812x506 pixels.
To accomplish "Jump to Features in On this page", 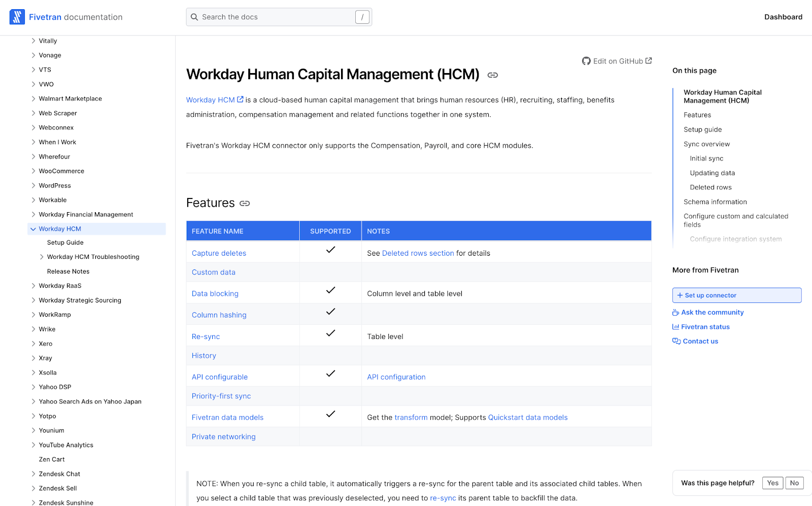I will click(x=697, y=115).
